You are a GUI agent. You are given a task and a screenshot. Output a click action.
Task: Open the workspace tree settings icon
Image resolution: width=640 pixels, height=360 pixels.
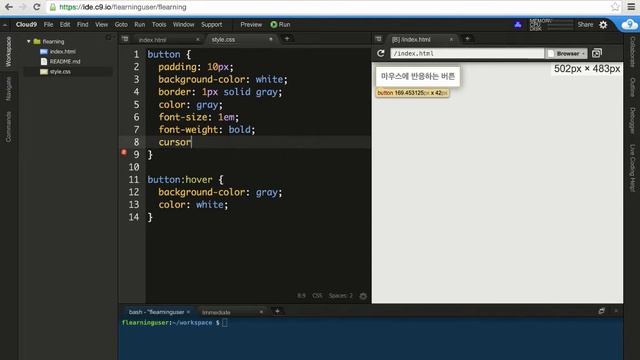click(109, 38)
